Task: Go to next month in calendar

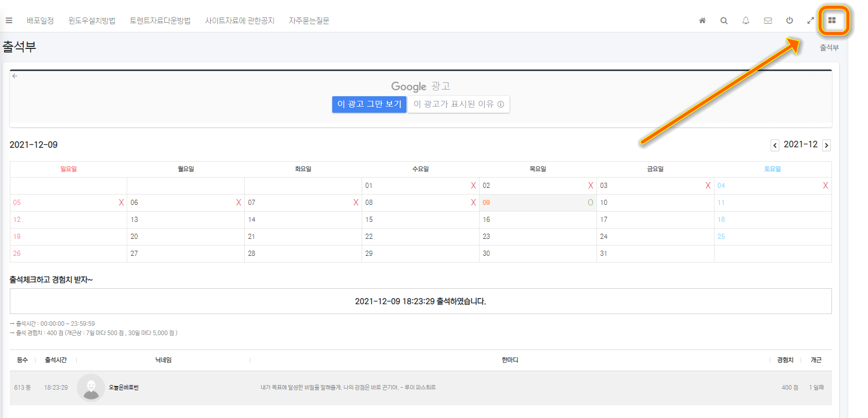Action: [x=826, y=145]
